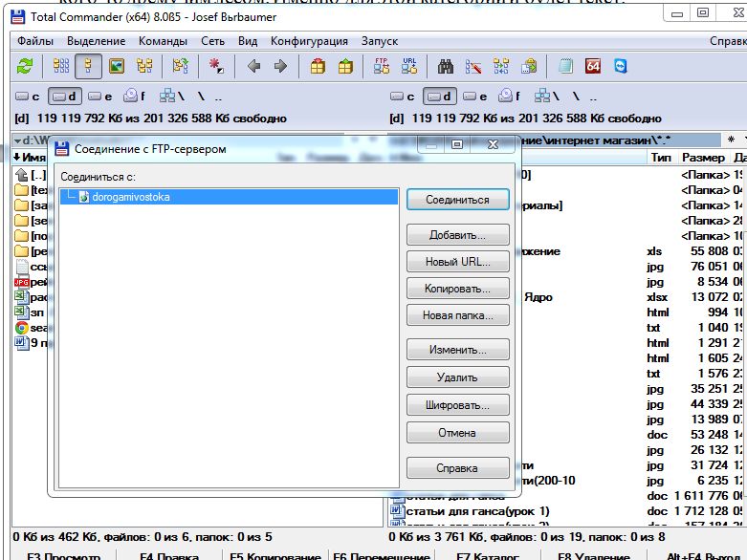Viewport: 747px width, 560px height.
Task: Select optical drive f in right panel
Action: pyautogui.click(x=509, y=97)
